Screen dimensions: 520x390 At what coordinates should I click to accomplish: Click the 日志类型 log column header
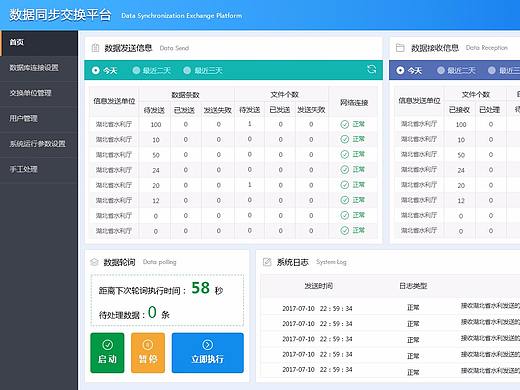tap(413, 286)
